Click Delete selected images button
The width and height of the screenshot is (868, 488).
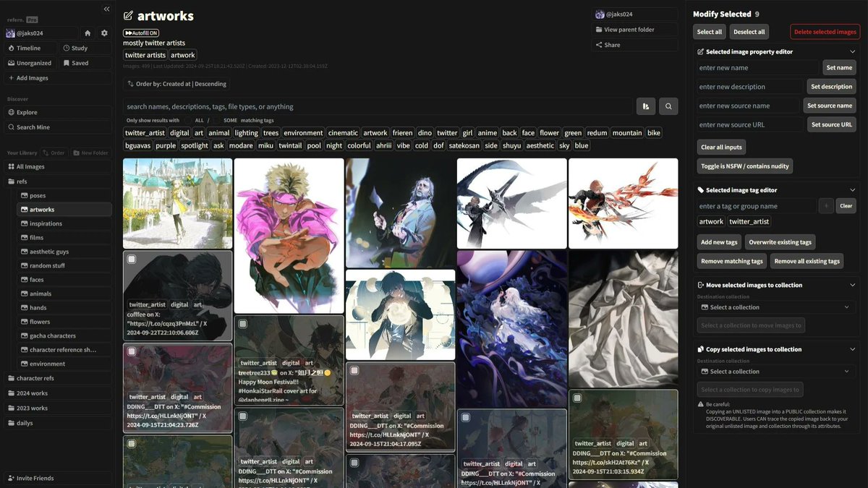pyautogui.click(x=825, y=32)
